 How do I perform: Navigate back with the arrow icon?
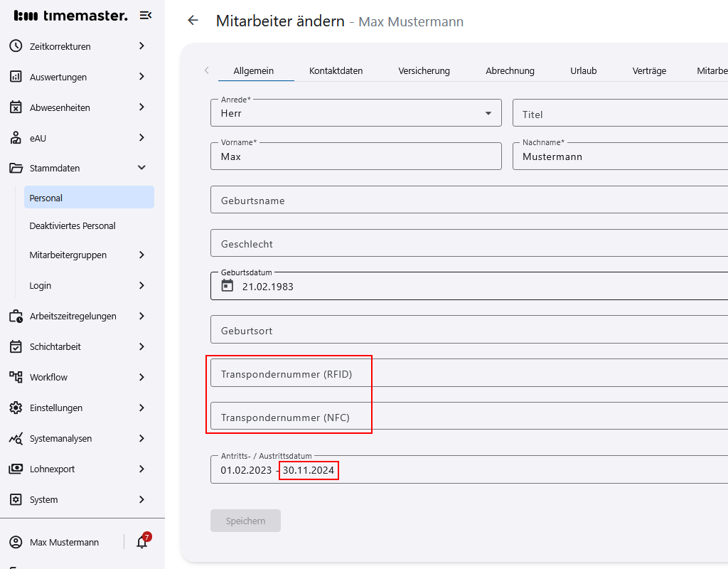coord(193,21)
